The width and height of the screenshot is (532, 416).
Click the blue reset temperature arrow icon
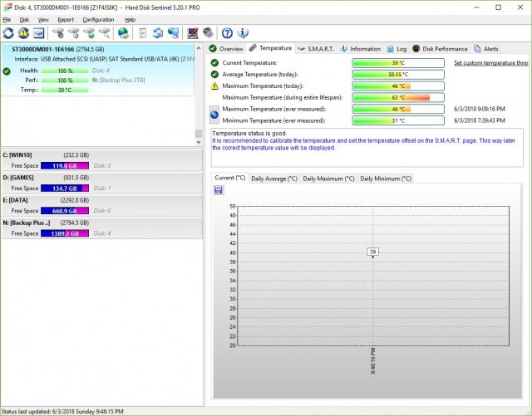click(214, 115)
